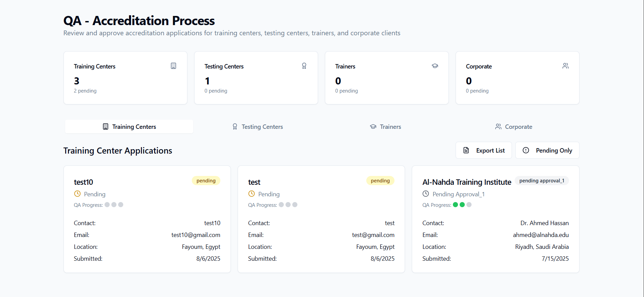This screenshot has width=644, height=297.
Task: Click the award ribbon icon in Testing Centers card
Action: [304, 66]
